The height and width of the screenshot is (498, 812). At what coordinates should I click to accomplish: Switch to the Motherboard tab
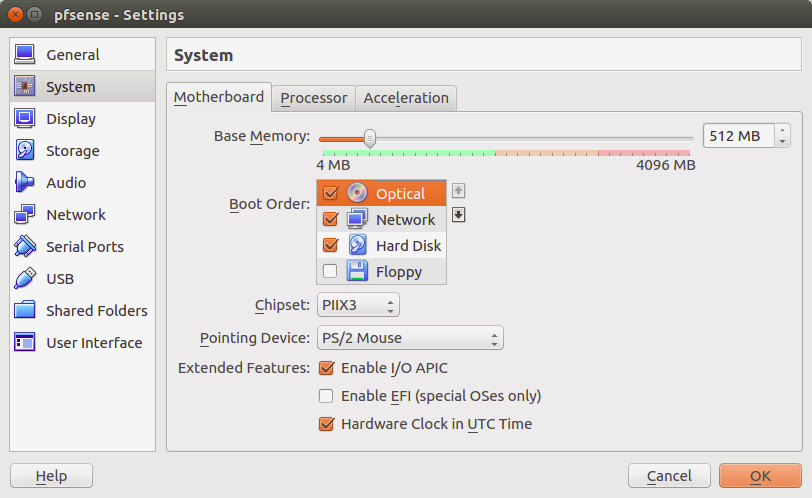219,97
